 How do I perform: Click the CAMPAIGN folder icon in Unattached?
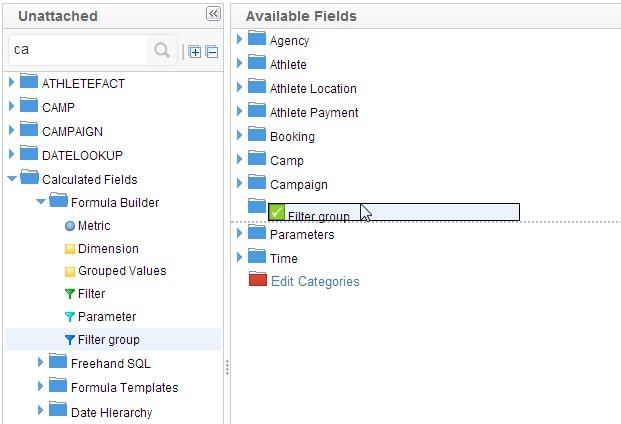click(x=29, y=129)
